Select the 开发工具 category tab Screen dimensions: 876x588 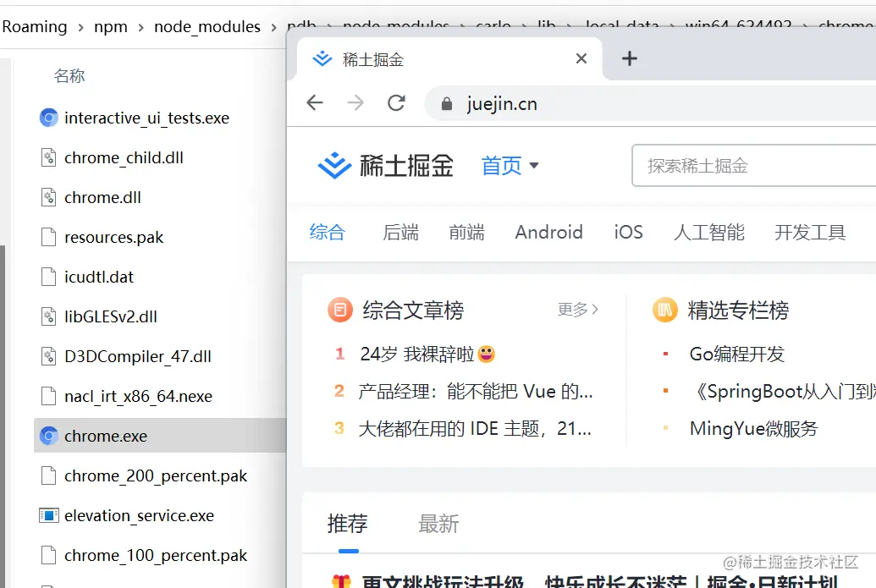point(810,232)
